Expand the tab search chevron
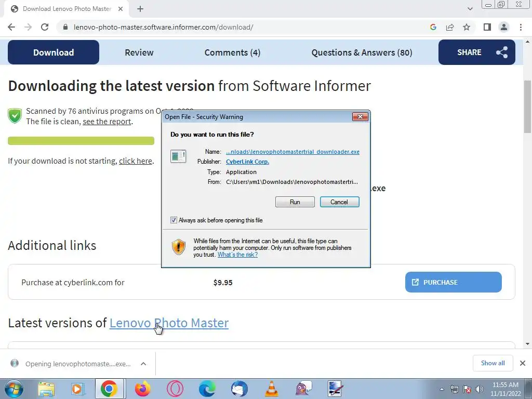This screenshot has width=532, height=399. click(x=470, y=9)
